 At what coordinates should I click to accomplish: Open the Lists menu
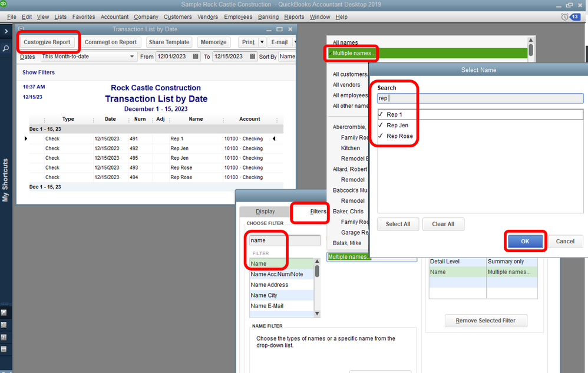click(x=60, y=17)
